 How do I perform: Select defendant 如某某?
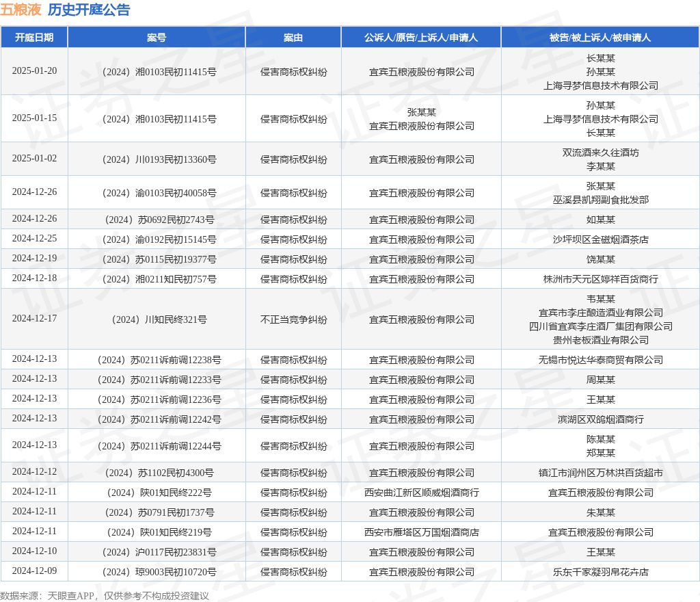pyautogui.click(x=600, y=220)
